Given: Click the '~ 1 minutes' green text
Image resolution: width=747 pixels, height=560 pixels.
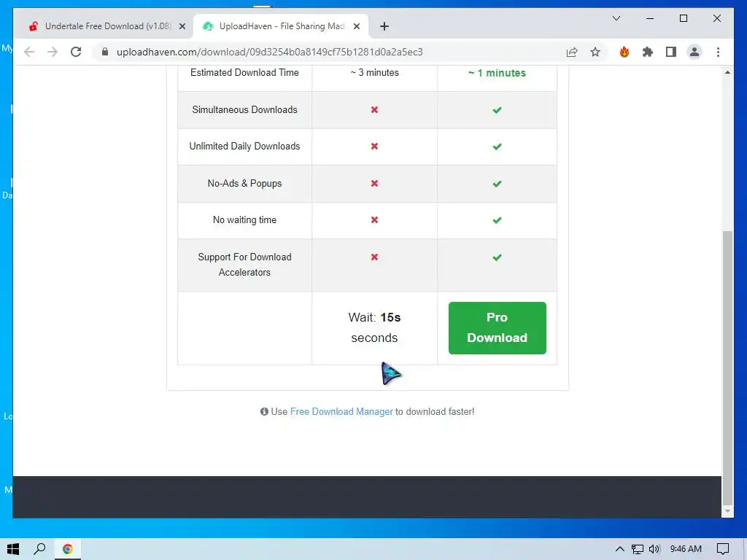Looking at the screenshot, I should [497, 73].
